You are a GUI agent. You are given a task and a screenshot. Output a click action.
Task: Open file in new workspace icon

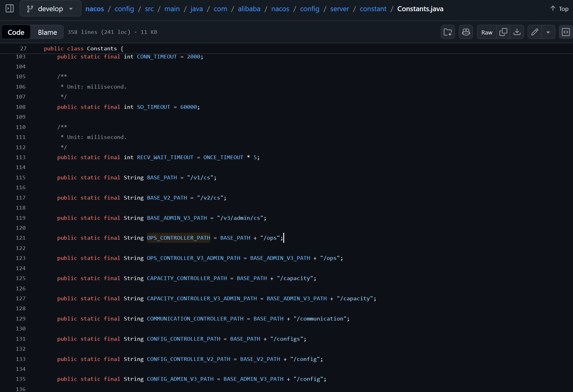coord(448,32)
